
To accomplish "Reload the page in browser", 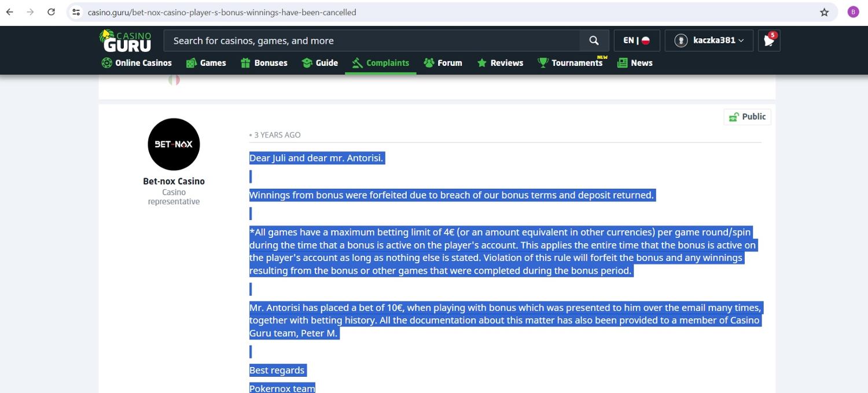I will tap(51, 12).
